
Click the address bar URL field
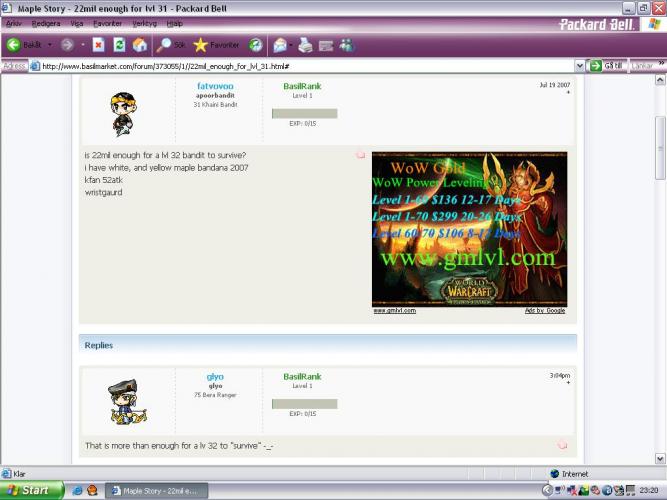pos(306,66)
